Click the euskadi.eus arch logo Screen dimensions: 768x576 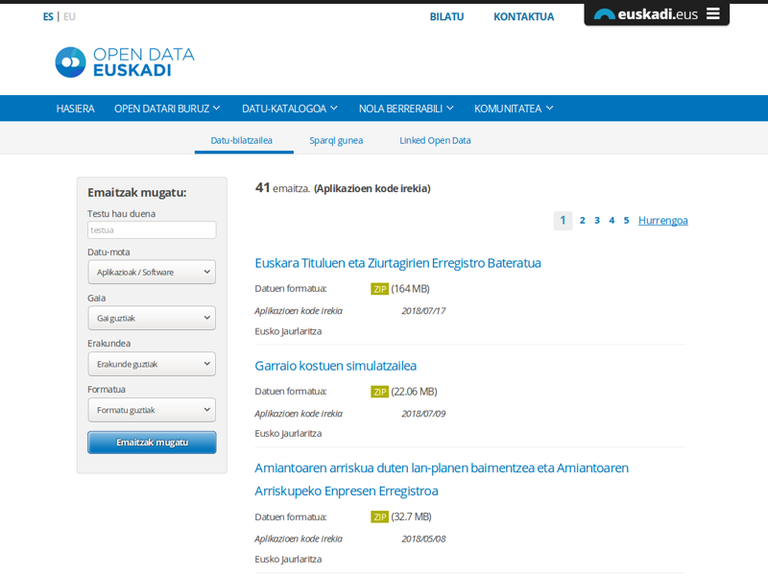pos(604,14)
